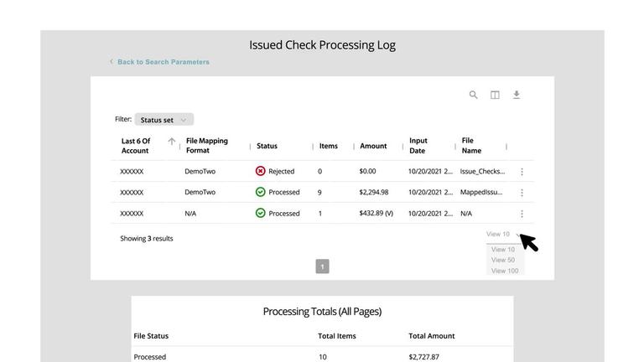Screen dimensions: 644x362
Task: Select the $0.00 amount cell
Action: (367, 171)
